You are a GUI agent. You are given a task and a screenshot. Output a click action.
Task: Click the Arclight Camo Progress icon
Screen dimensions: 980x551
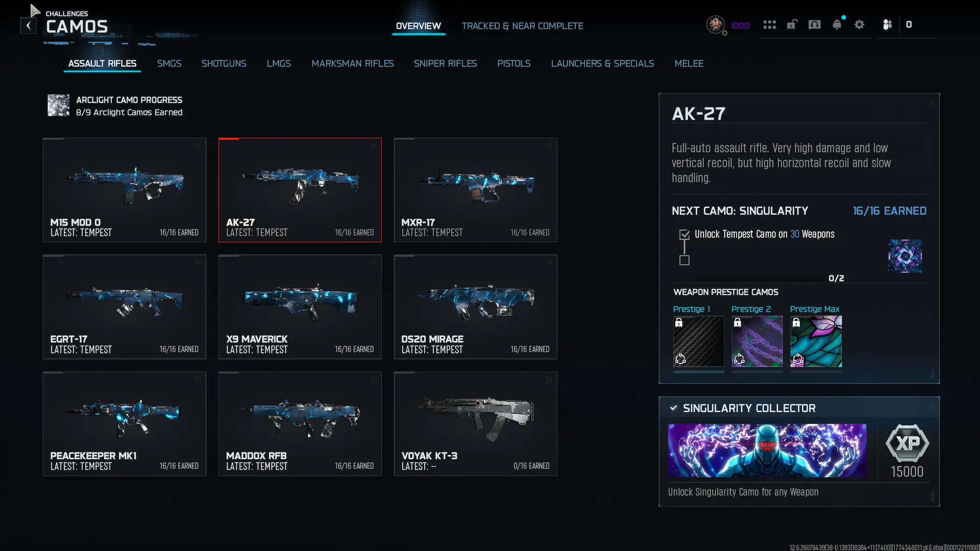coord(58,106)
